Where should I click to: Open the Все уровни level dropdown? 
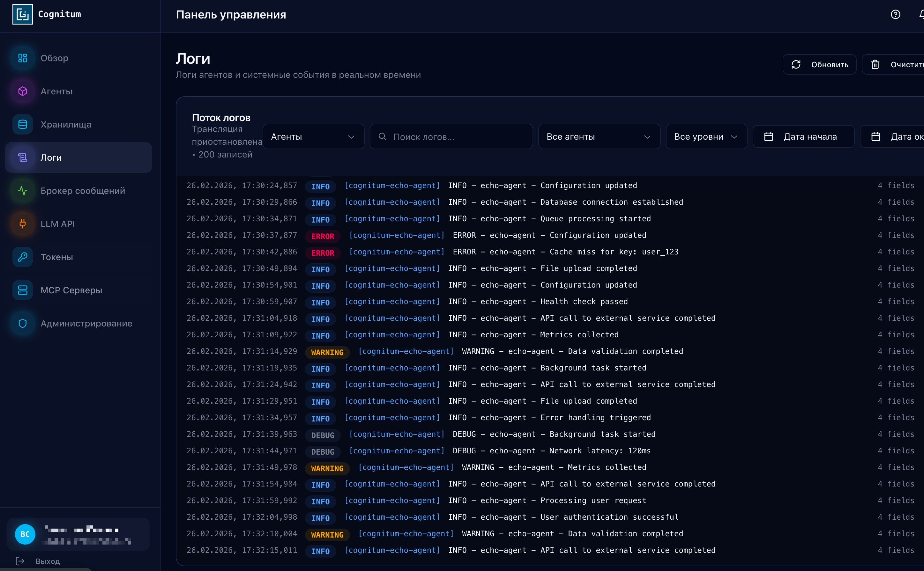coord(705,137)
